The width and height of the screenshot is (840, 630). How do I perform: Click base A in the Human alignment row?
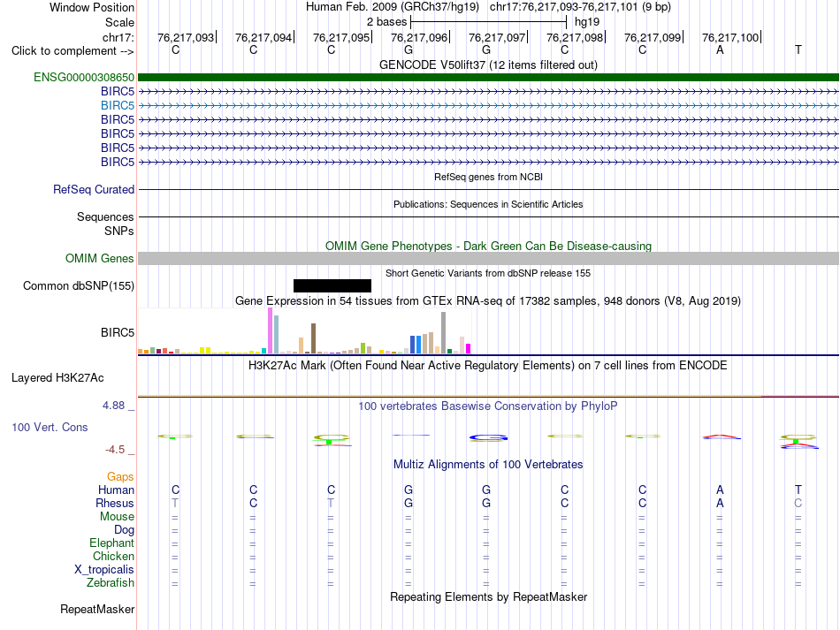(x=720, y=490)
